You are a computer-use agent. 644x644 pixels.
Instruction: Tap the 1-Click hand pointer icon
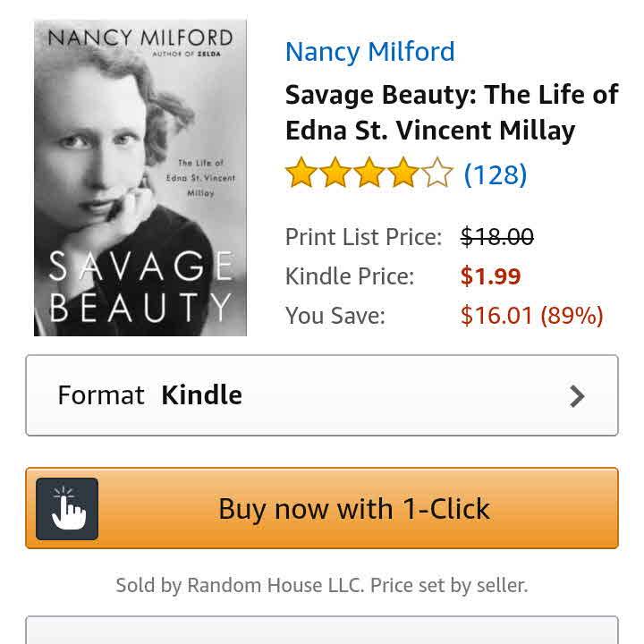pos(67,509)
